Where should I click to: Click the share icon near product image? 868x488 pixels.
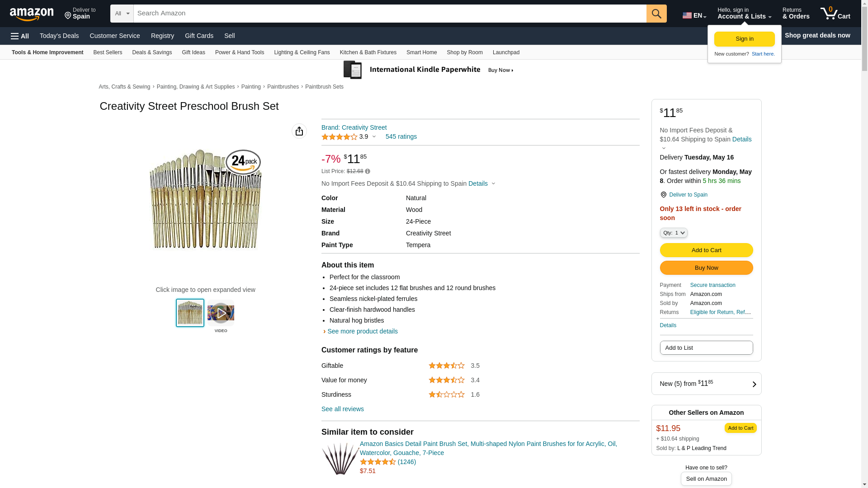[x=299, y=131]
